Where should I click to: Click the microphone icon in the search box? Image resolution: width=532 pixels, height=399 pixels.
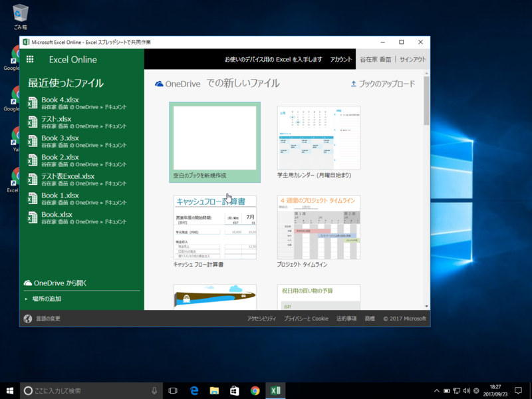coord(154,390)
